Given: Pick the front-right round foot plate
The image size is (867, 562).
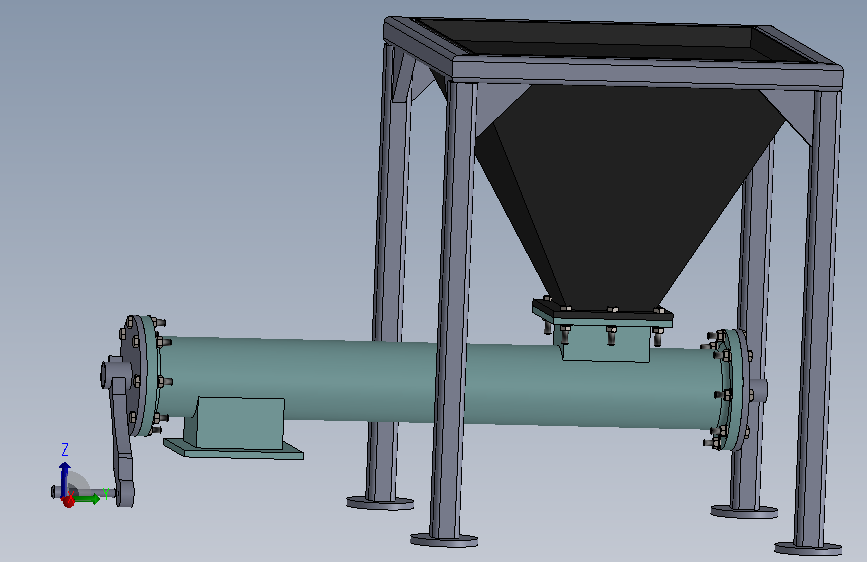Looking at the screenshot, I should click(x=808, y=549).
